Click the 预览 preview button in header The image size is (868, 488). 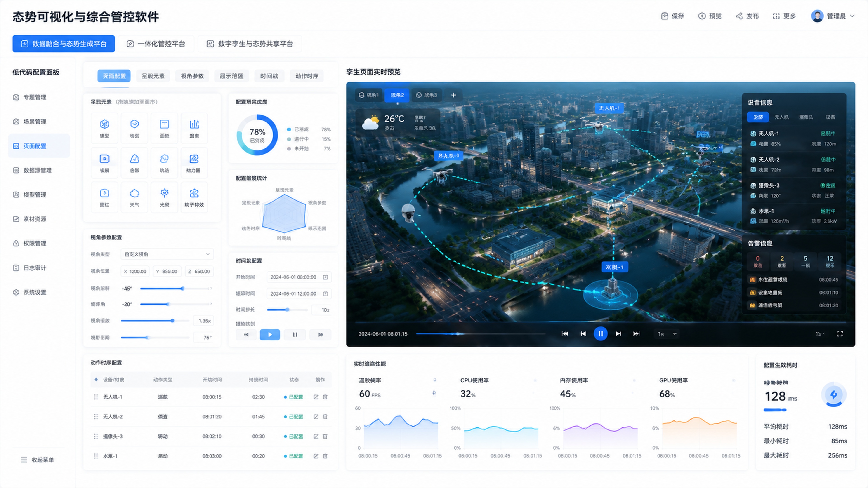click(x=710, y=16)
